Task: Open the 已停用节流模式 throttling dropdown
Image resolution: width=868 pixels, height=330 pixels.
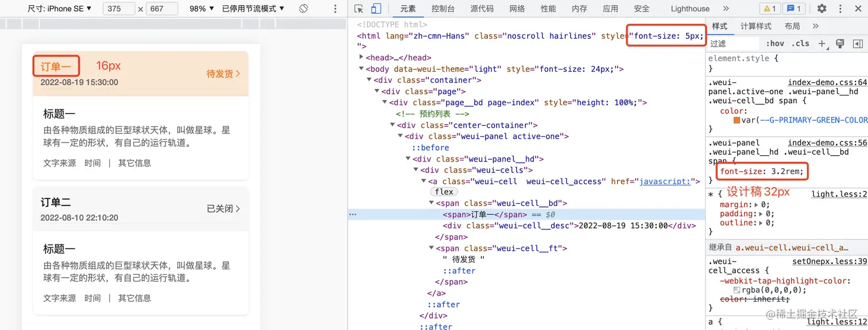Action: coord(253,9)
